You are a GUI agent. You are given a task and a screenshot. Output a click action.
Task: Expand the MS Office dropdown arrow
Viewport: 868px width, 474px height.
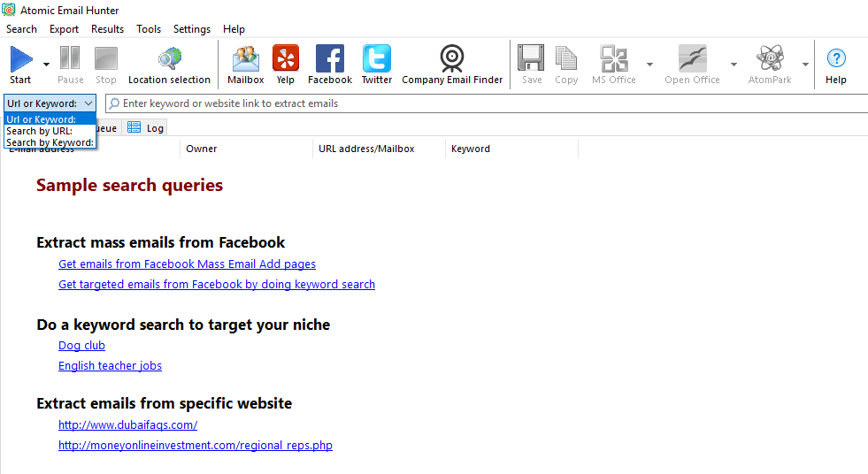tap(649, 65)
